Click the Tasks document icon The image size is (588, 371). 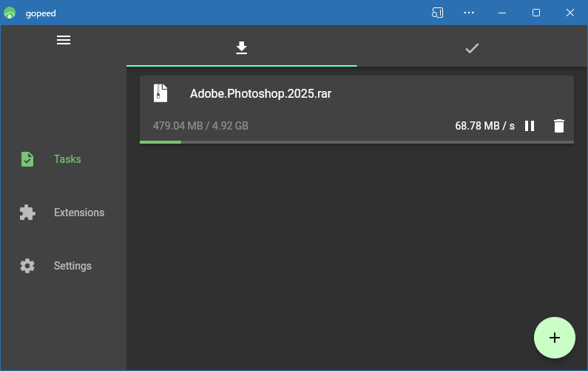(27, 159)
